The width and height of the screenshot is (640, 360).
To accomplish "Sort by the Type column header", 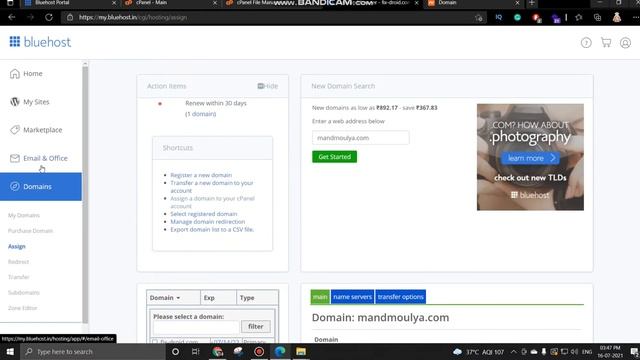I will [x=257, y=298].
